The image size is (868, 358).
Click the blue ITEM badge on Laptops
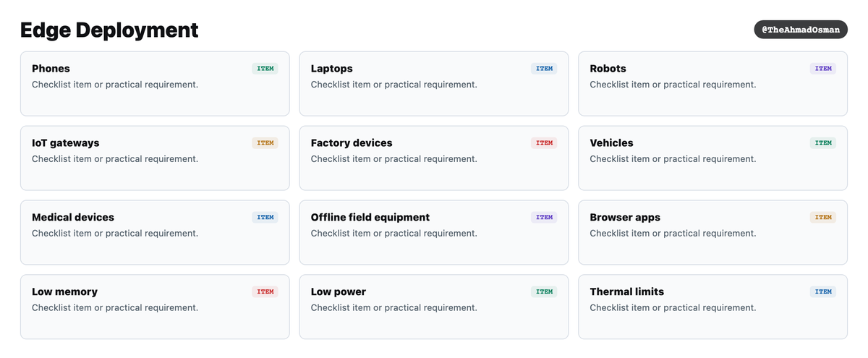click(x=544, y=69)
